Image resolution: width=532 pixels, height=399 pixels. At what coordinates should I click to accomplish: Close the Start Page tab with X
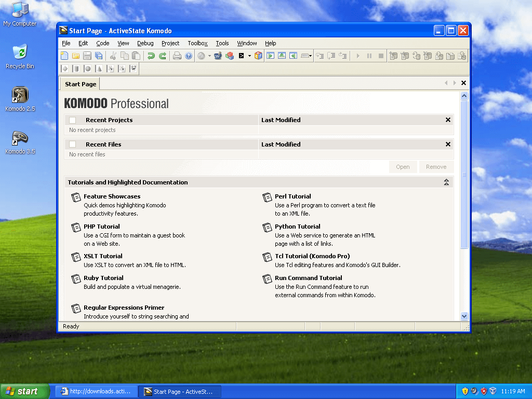pos(463,83)
